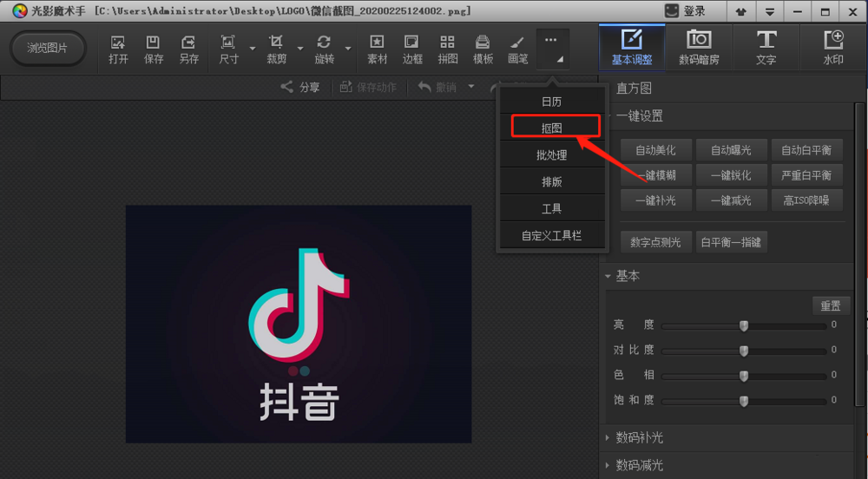
Task: Click the 高ISO降噪 denoise button
Action: coord(806,200)
